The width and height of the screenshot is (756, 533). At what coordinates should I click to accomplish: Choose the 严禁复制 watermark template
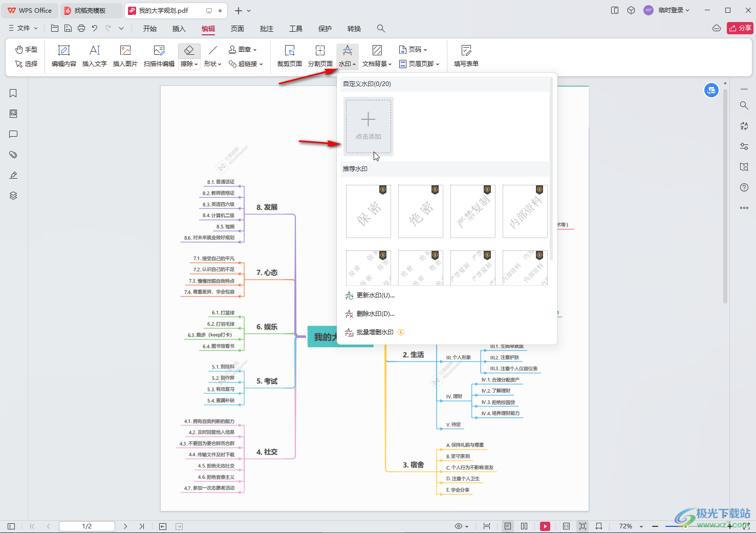[x=473, y=211]
